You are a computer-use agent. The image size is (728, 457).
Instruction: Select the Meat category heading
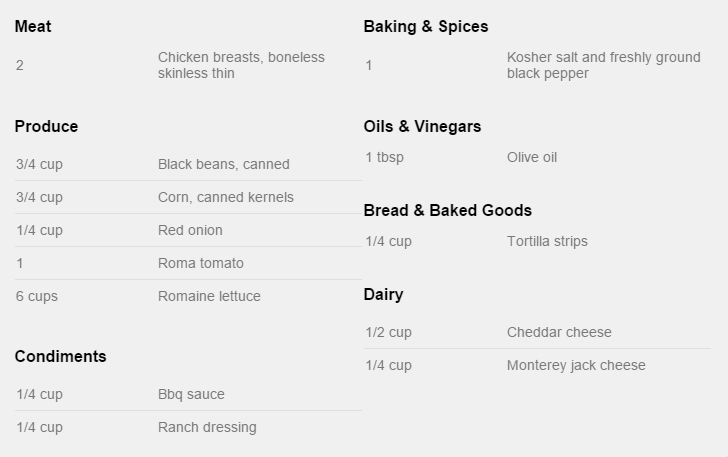(33, 26)
